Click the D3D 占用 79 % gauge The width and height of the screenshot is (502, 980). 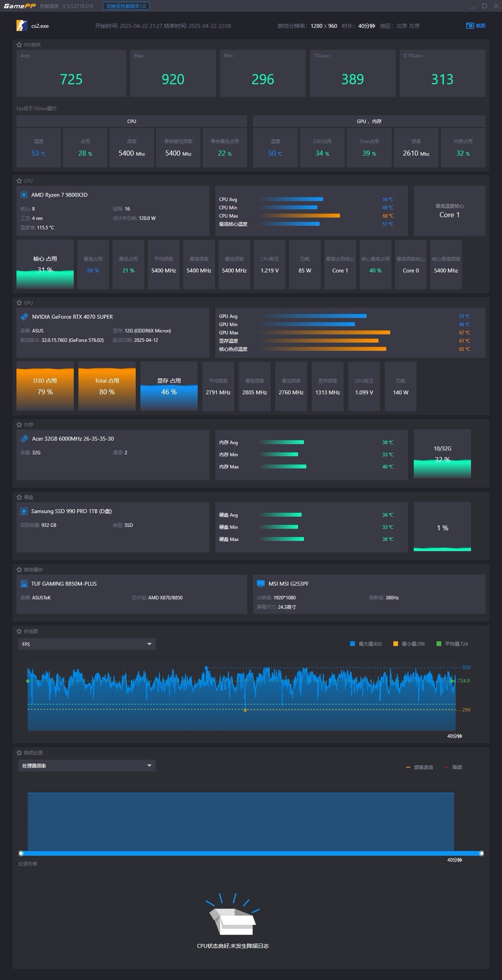click(x=45, y=387)
